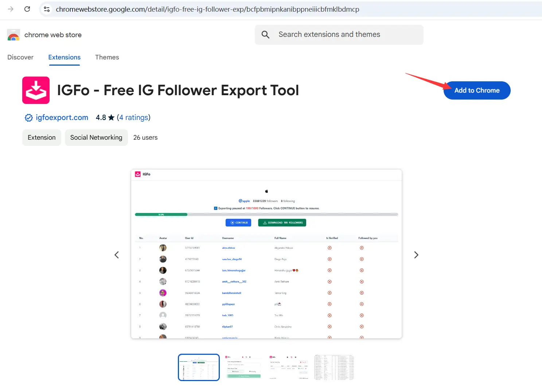Click the Extension category chip

[42, 137]
